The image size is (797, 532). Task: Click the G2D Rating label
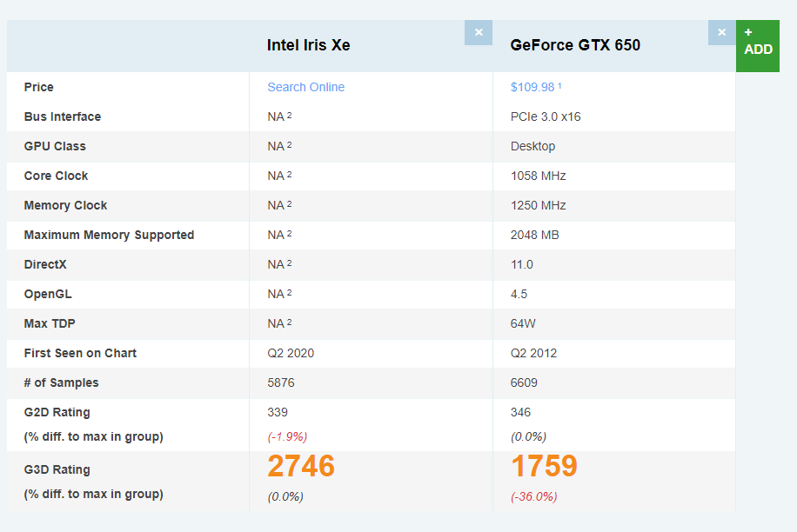pos(57,412)
